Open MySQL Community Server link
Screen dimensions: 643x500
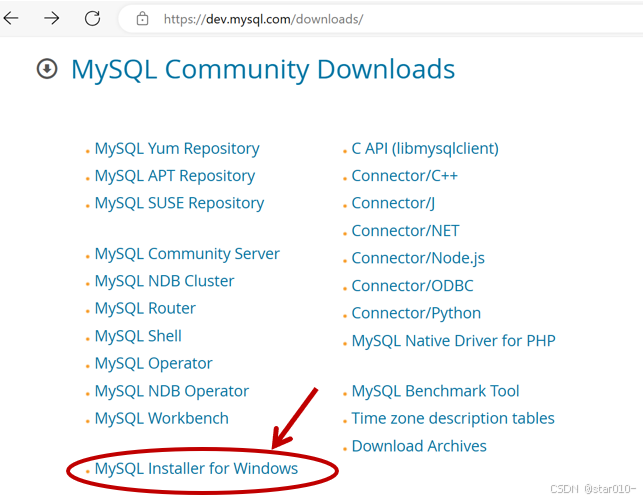coord(187,254)
